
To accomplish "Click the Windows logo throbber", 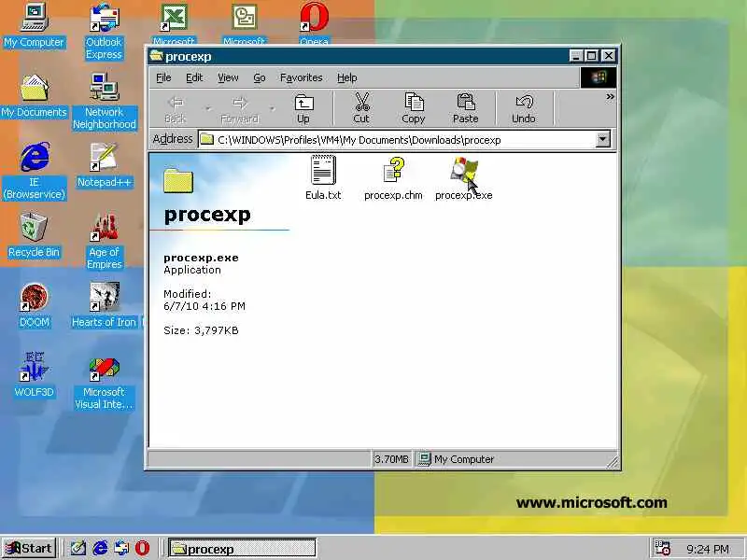I will [x=599, y=77].
